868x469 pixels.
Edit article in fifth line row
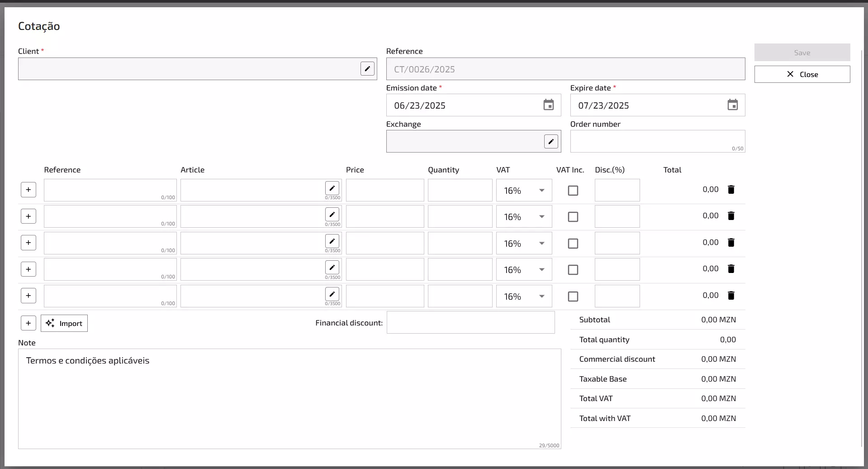[x=332, y=294]
